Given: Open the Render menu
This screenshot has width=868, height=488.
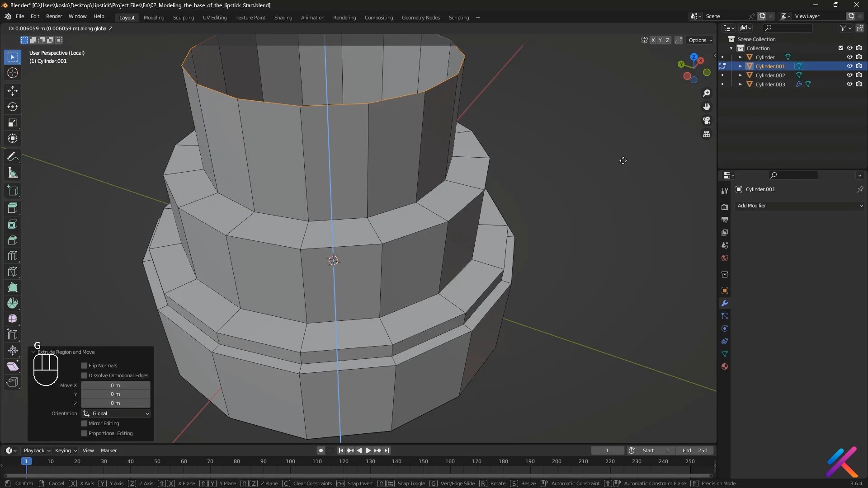Looking at the screenshot, I should coord(54,16).
